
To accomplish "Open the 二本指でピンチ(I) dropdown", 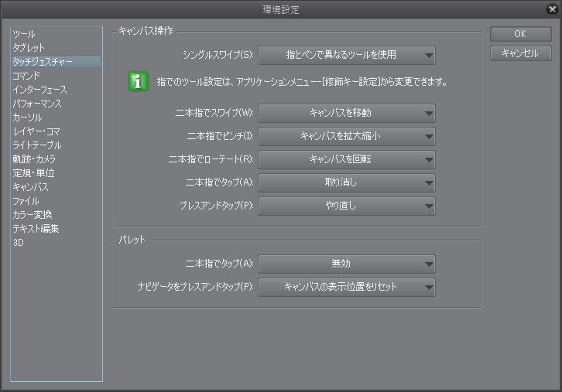I will pyautogui.click(x=347, y=136).
